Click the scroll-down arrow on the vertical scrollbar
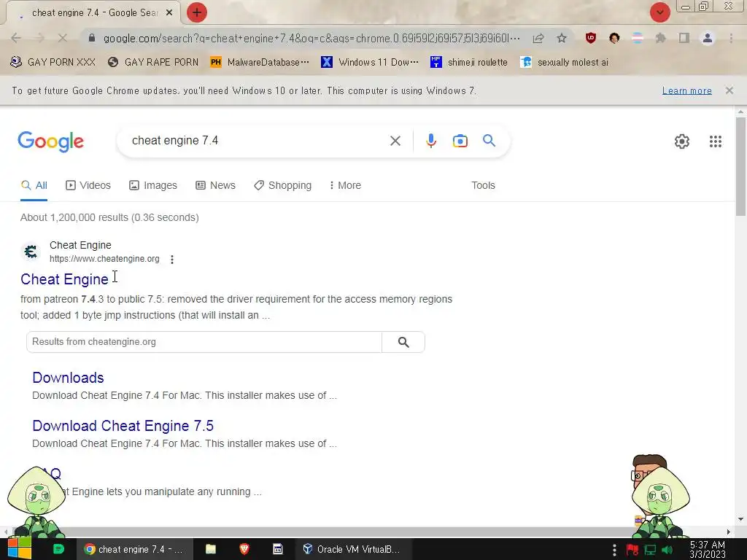The image size is (747, 560). (x=740, y=519)
